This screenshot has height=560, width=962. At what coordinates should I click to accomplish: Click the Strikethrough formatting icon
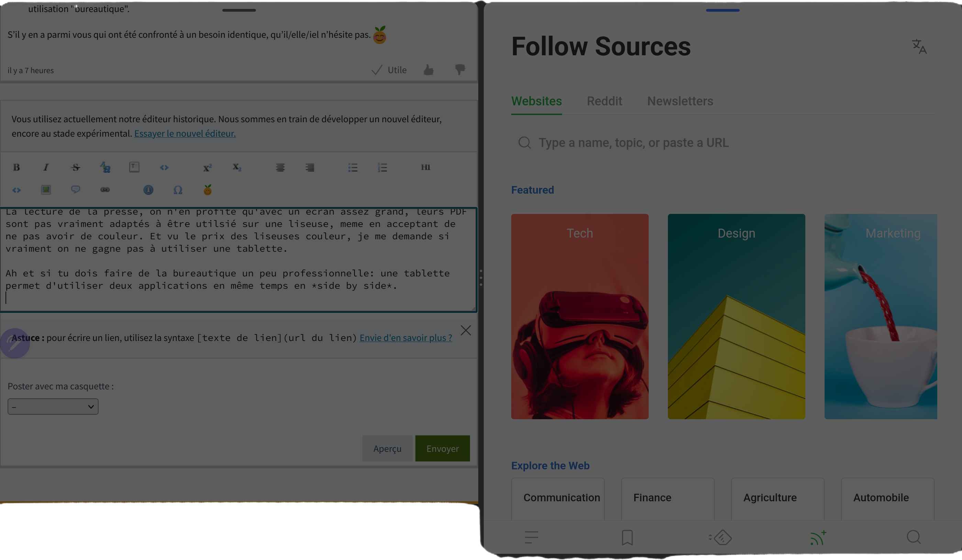coord(75,167)
